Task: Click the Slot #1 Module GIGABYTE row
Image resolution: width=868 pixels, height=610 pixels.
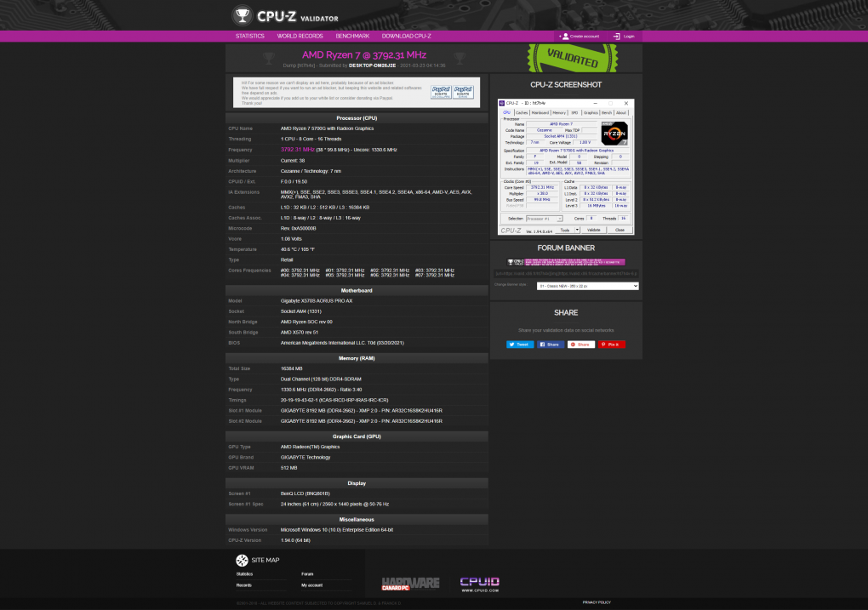Action: pos(357,411)
